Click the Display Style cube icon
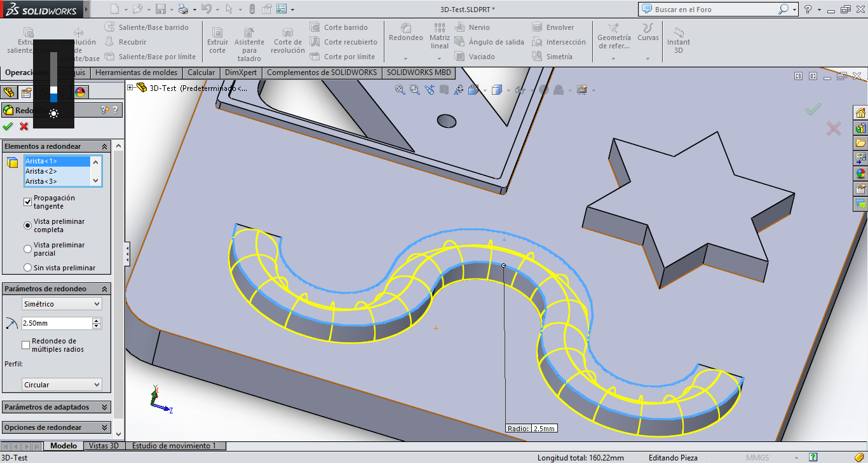868x463 pixels. pyautogui.click(x=497, y=90)
